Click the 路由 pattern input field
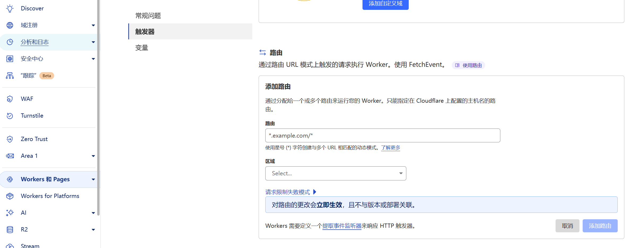Viewport: 644px width, 248px height. point(382,136)
